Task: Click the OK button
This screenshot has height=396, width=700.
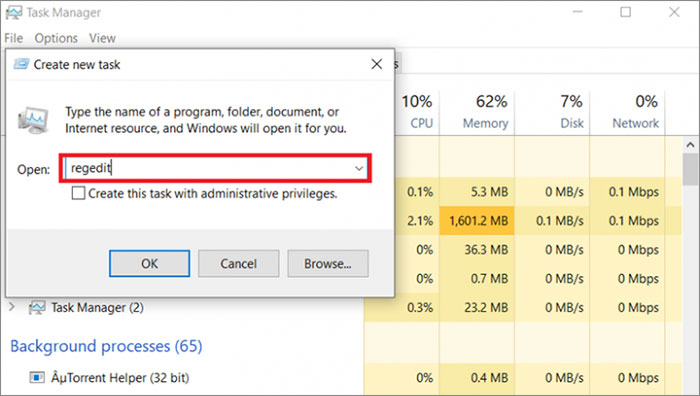Action: pyautogui.click(x=150, y=263)
